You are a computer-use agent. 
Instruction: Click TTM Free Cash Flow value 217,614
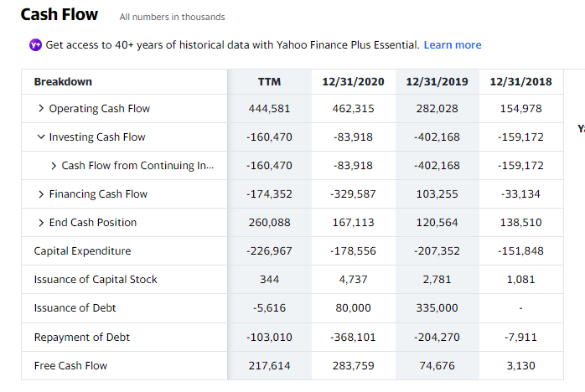[x=270, y=365]
